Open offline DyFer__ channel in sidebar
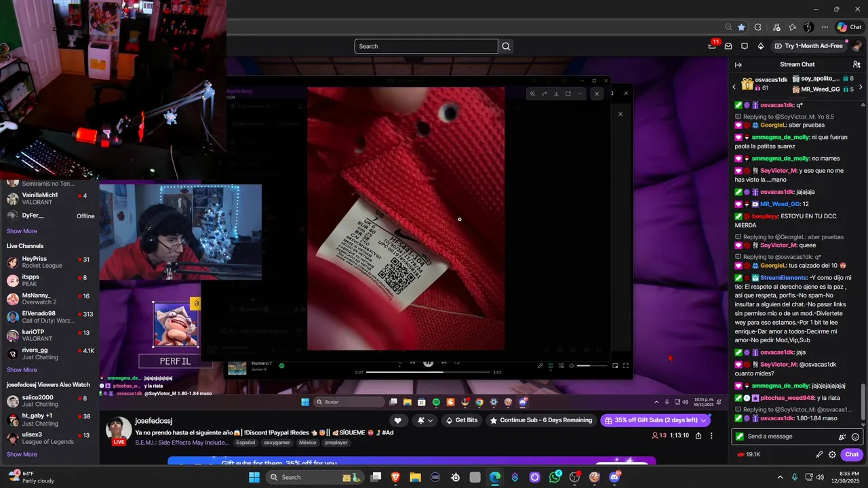 click(50, 216)
